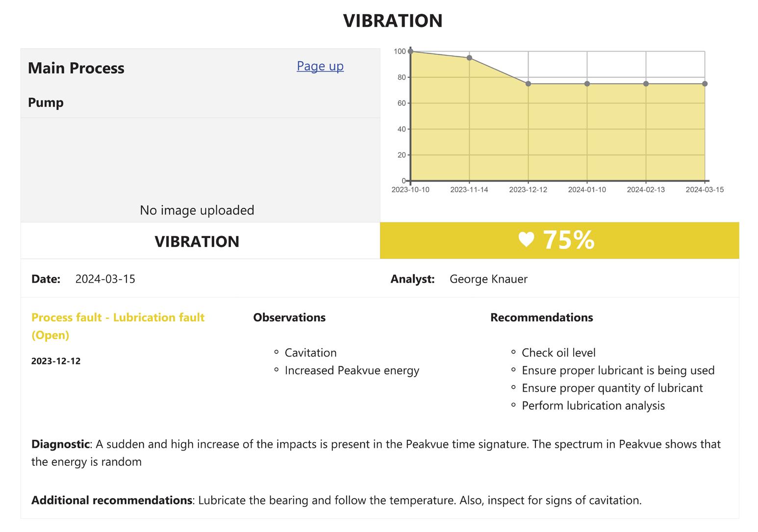Click the Main Process heading
The image size is (758, 532).
pyautogui.click(x=76, y=68)
